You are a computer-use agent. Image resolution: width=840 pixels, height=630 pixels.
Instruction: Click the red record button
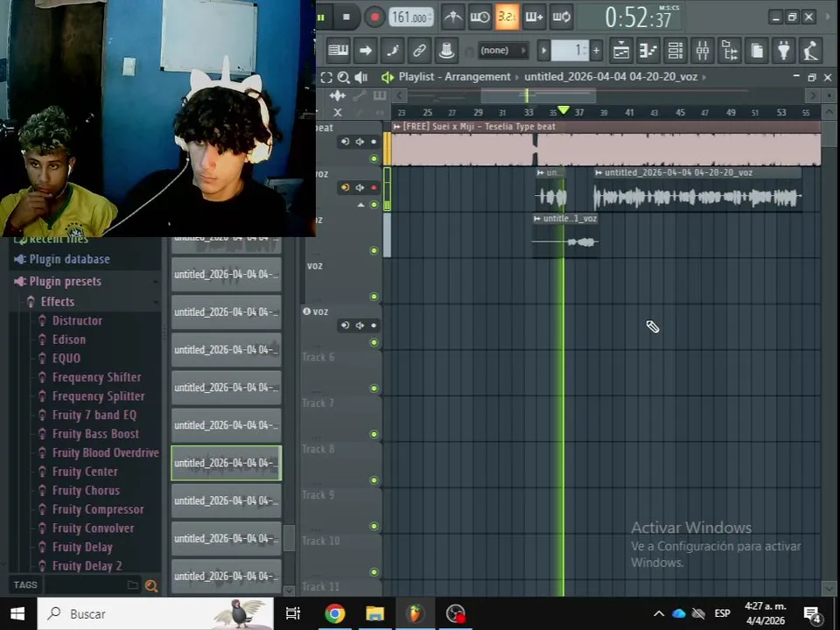pyautogui.click(x=374, y=17)
